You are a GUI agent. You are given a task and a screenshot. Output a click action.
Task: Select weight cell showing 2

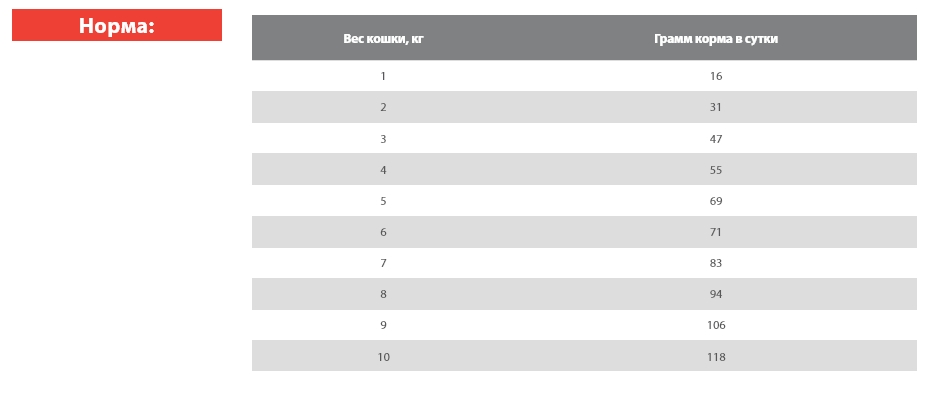coord(383,107)
